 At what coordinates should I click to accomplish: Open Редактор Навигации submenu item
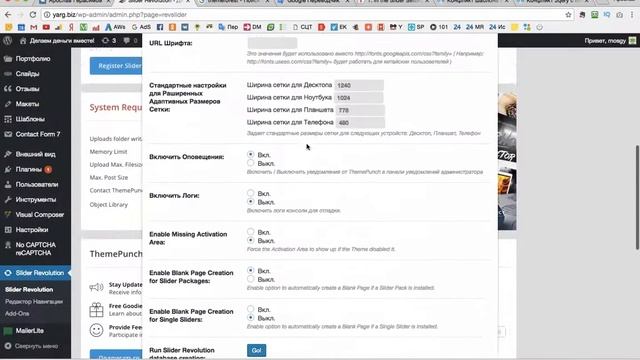coord(34,302)
